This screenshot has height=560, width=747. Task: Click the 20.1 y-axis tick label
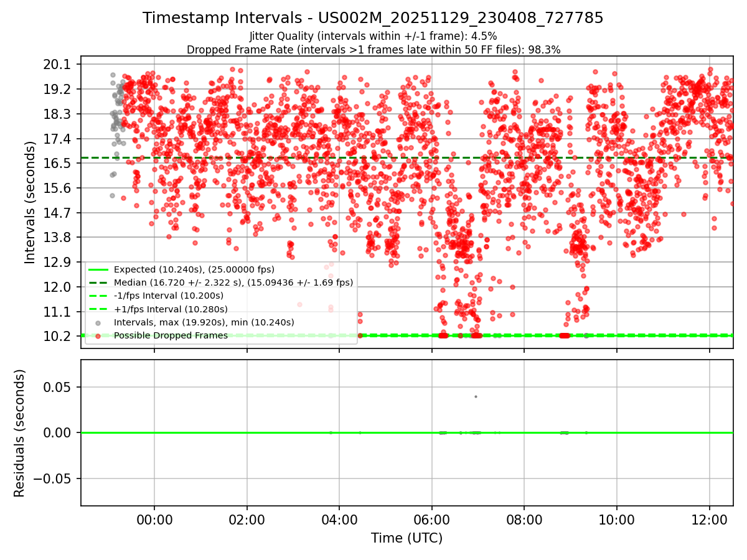[58, 65]
